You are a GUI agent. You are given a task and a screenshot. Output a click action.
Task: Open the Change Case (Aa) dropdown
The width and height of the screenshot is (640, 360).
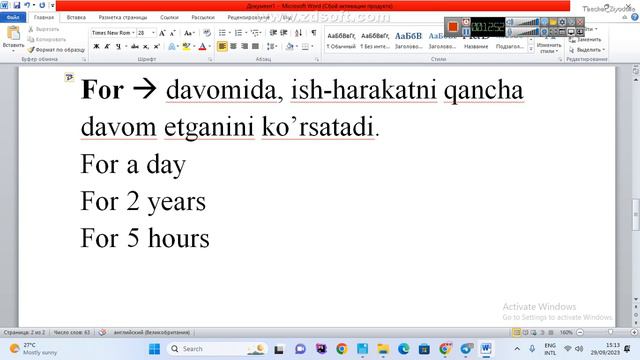click(x=188, y=33)
